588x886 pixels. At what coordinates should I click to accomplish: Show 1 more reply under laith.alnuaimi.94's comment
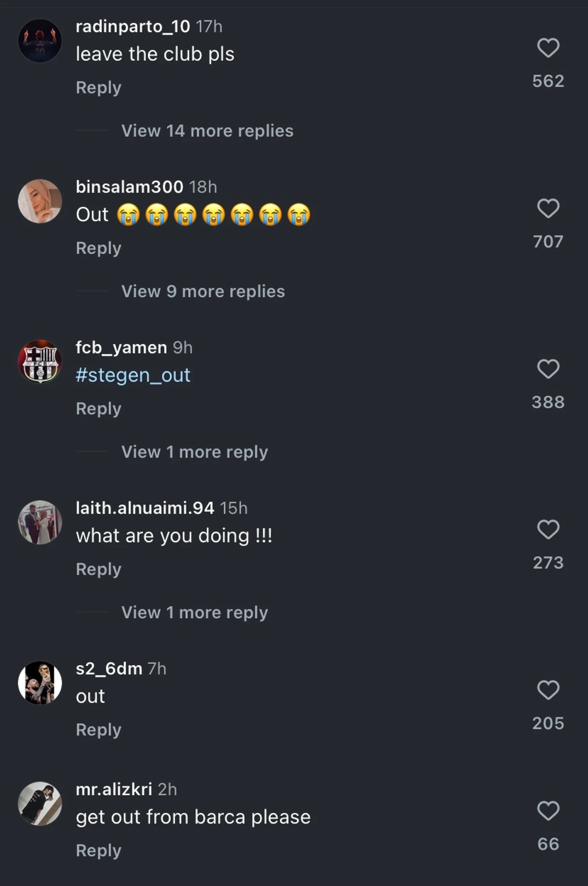point(195,612)
